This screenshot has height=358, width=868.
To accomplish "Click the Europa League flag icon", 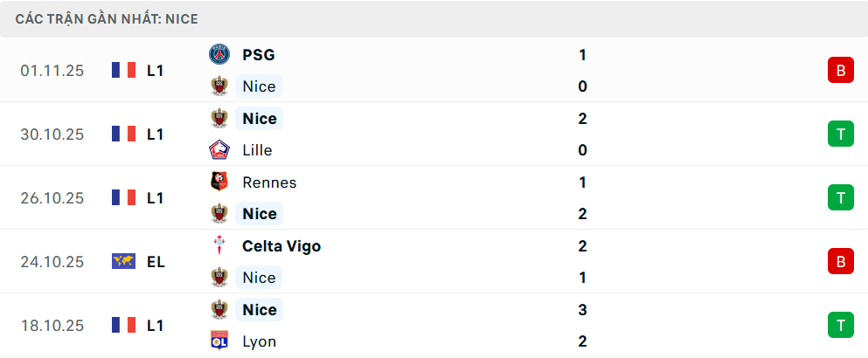I will 123,261.
